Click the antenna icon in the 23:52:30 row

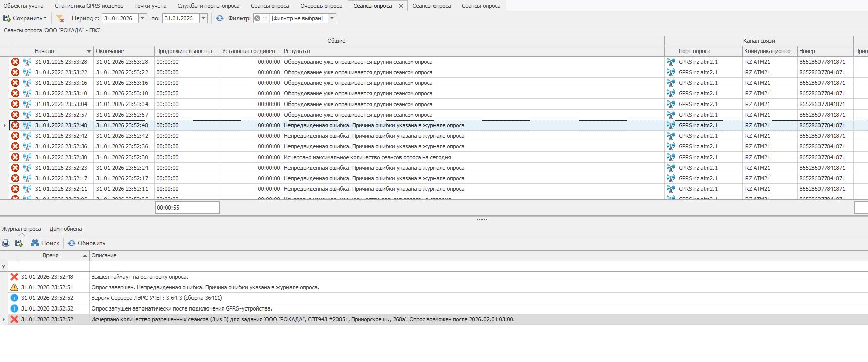pyautogui.click(x=27, y=157)
